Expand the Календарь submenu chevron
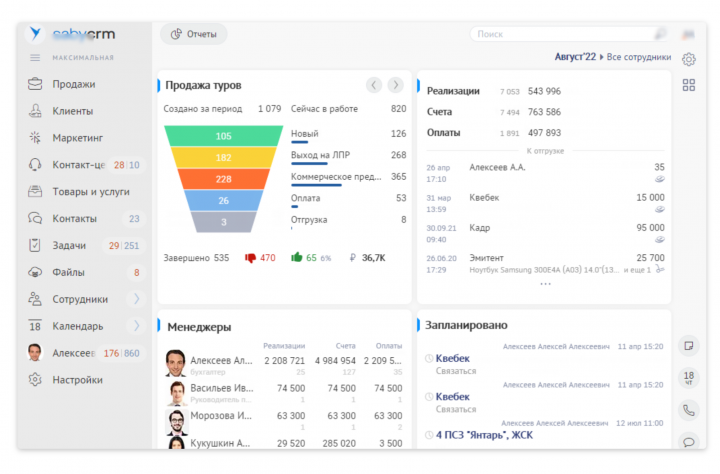The height and width of the screenshot is (474, 720). (136, 326)
